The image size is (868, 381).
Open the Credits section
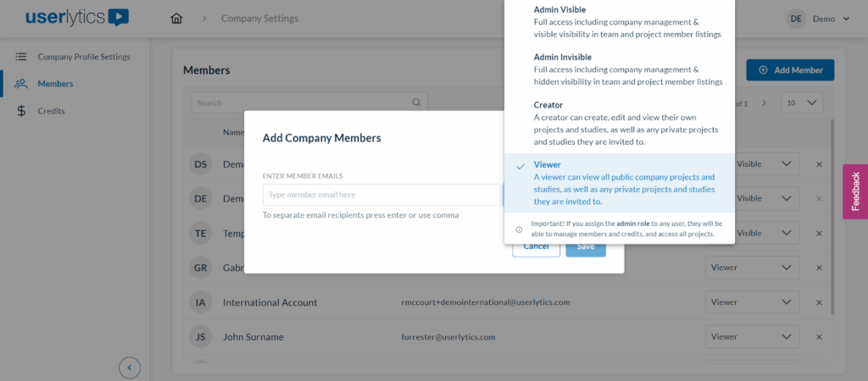pos(51,111)
